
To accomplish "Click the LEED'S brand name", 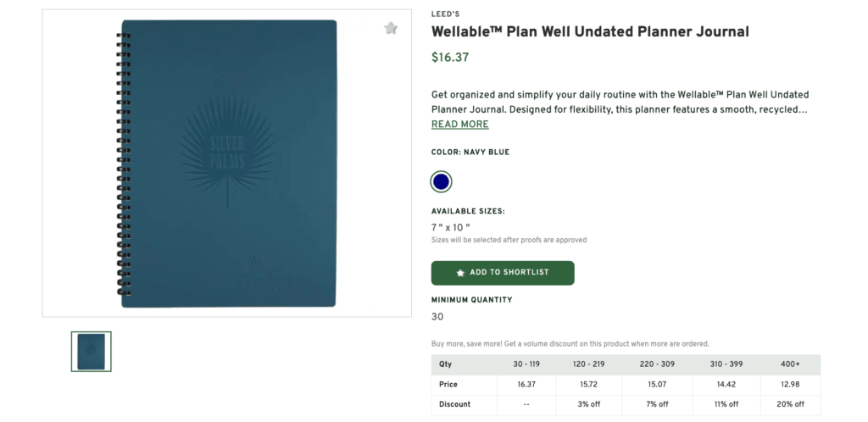I will pyautogui.click(x=447, y=14).
